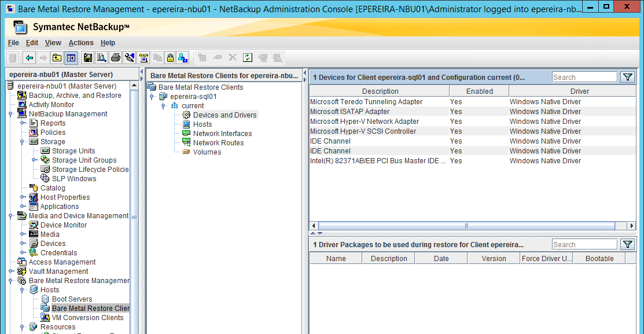Image resolution: width=644 pixels, height=334 pixels.
Task: Open the View menu
Action: [53, 43]
